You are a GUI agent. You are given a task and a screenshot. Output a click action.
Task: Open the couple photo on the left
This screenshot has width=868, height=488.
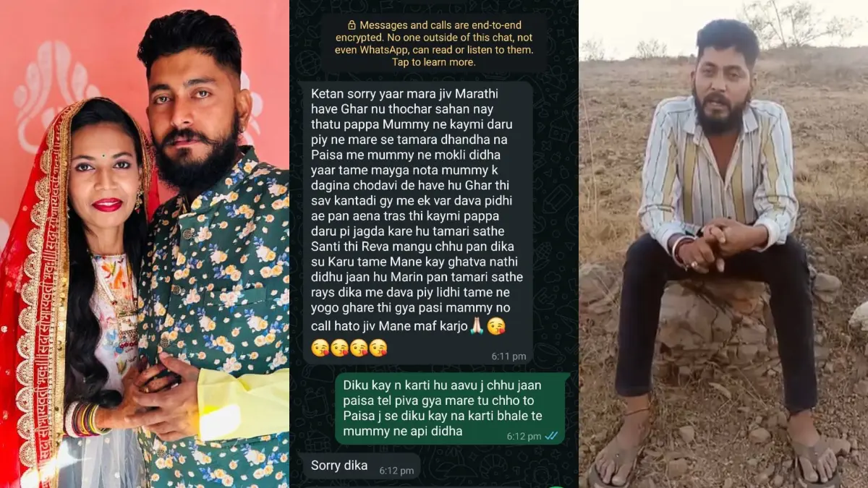[x=145, y=244]
